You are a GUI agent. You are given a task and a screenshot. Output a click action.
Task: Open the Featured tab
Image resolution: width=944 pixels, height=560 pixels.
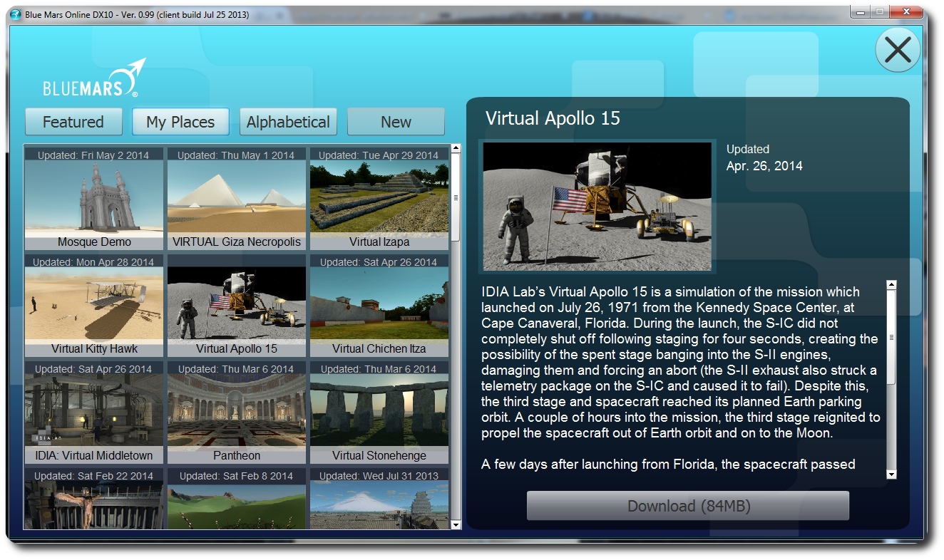click(x=73, y=122)
